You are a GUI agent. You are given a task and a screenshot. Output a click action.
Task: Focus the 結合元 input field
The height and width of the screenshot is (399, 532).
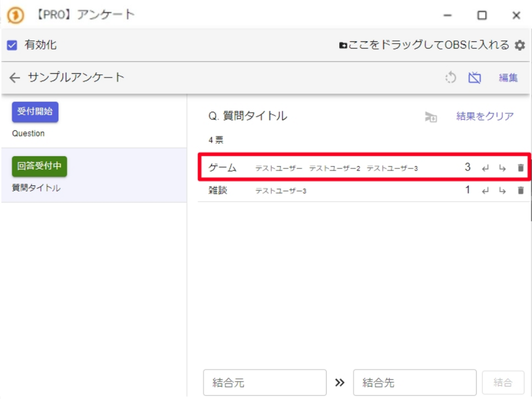tap(265, 382)
